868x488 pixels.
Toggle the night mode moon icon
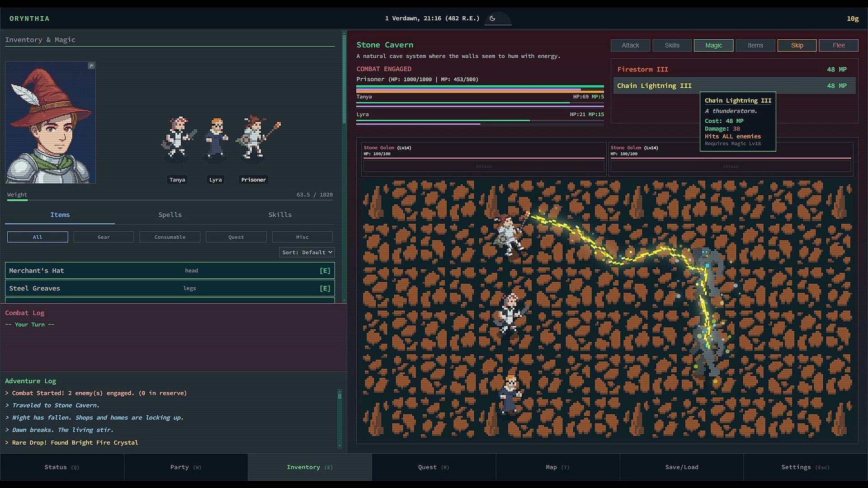pos(492,19)
